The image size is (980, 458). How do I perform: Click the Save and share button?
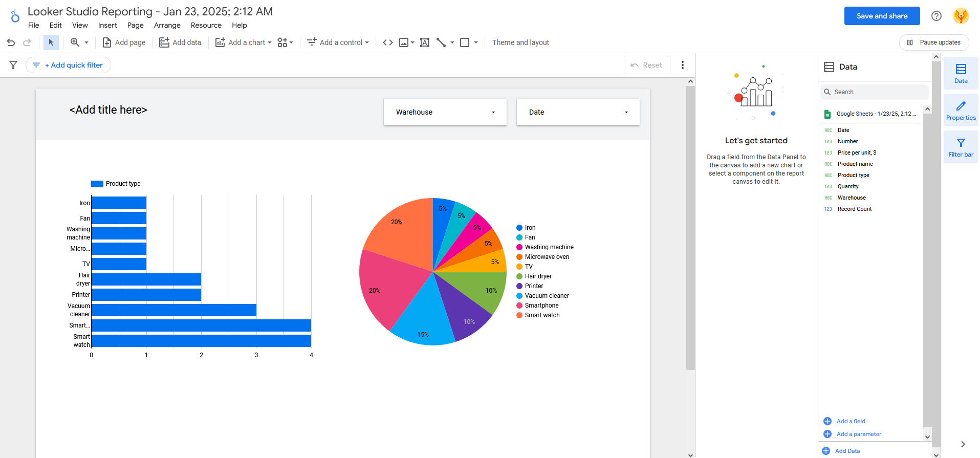click(882, 16)
